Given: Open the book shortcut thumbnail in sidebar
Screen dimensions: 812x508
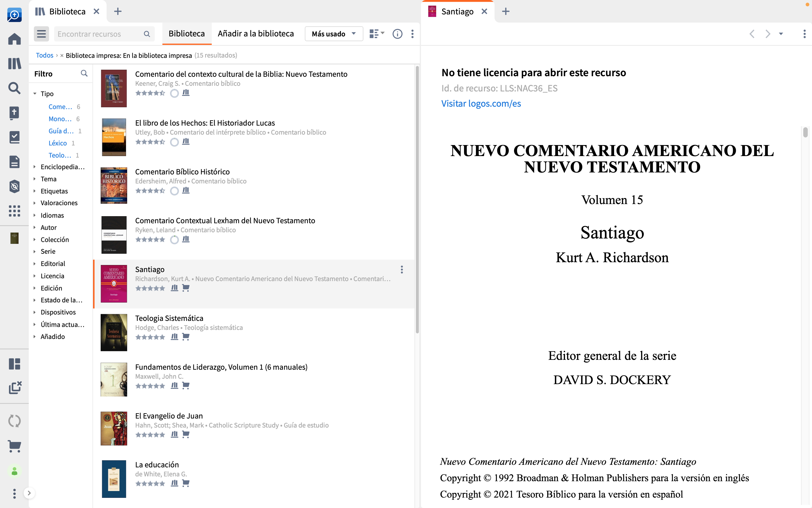Looking at the screenshot, I should point(14,238).
